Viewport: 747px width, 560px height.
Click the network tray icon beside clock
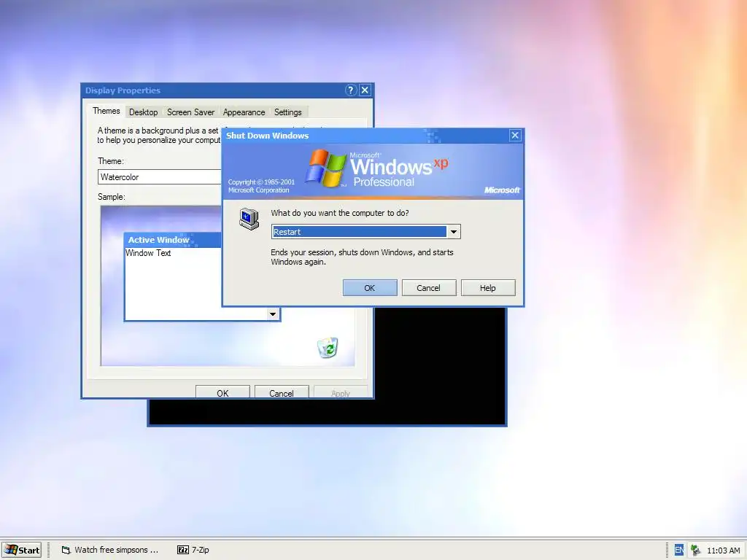click(695, 550)
